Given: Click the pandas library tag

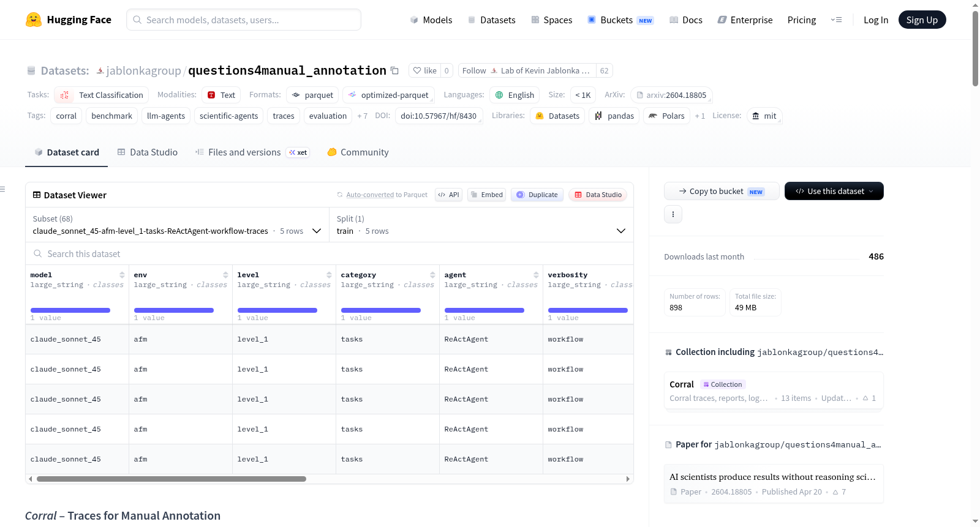Looking at the screenshot, I should pyautogui.click(x=614, y=116).
